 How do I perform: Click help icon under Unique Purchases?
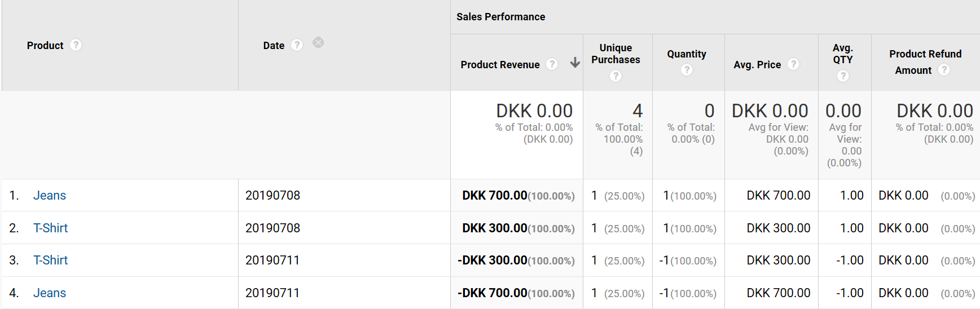click(616, 76)
